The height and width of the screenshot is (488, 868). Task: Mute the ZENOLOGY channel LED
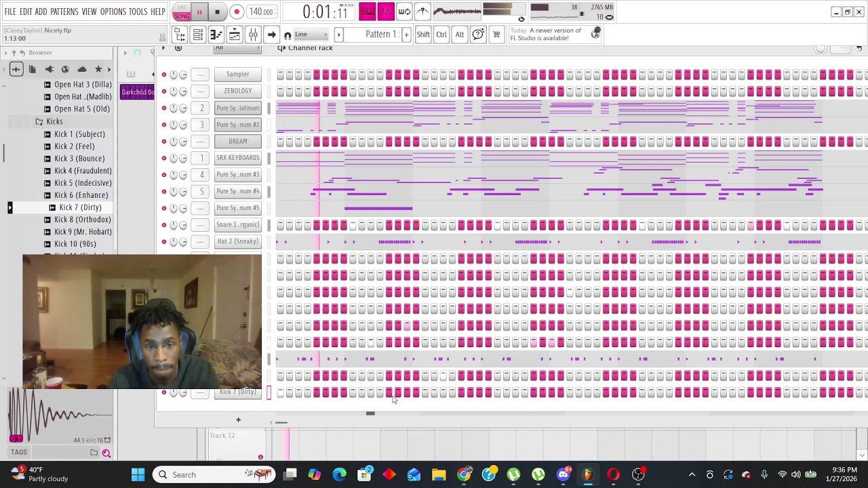[164, 91]
